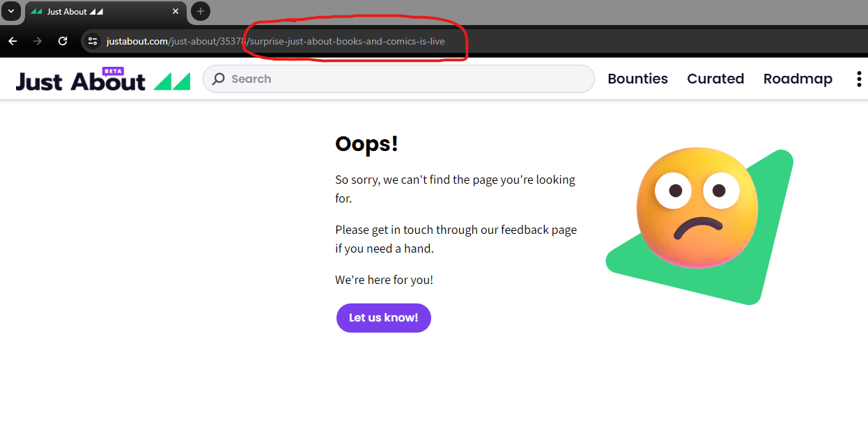Viewport: 868px width, 421px height.
Task: Go forward with the forward arrow
Action: click(38, 41)
